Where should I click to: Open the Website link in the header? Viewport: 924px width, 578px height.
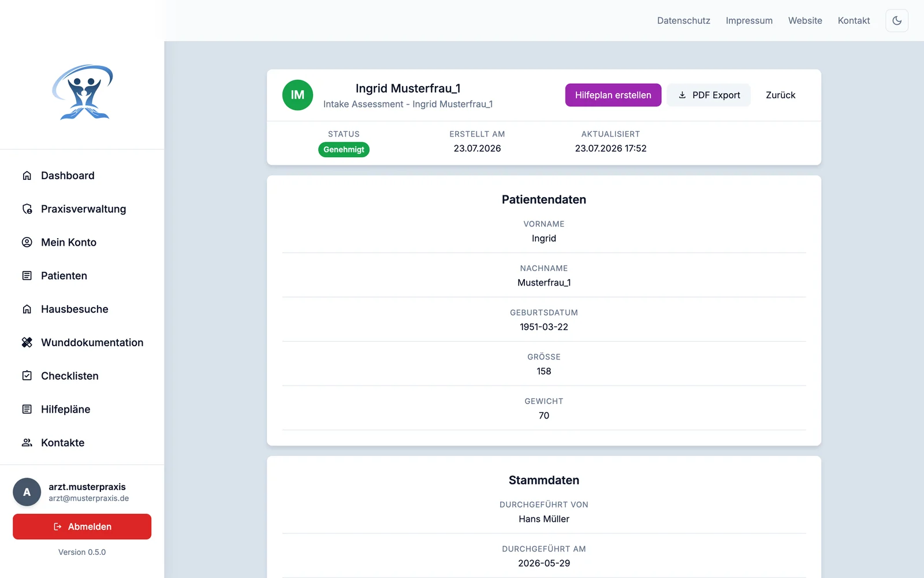[805, 20]
